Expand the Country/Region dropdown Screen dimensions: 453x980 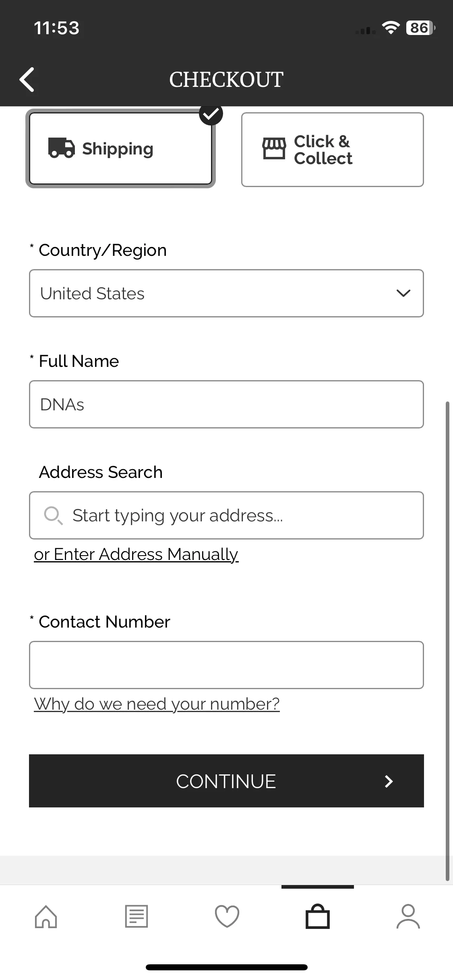coord(226,293)
